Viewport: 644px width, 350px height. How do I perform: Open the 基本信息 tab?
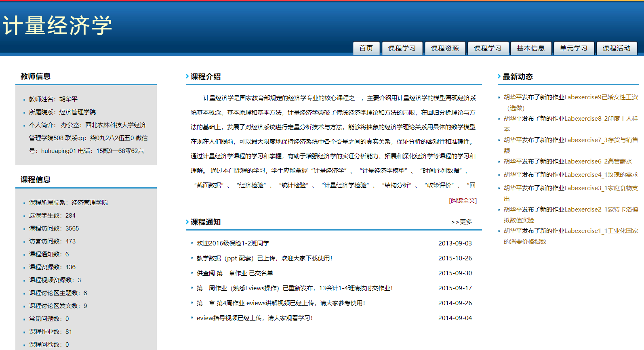[531, 48]
